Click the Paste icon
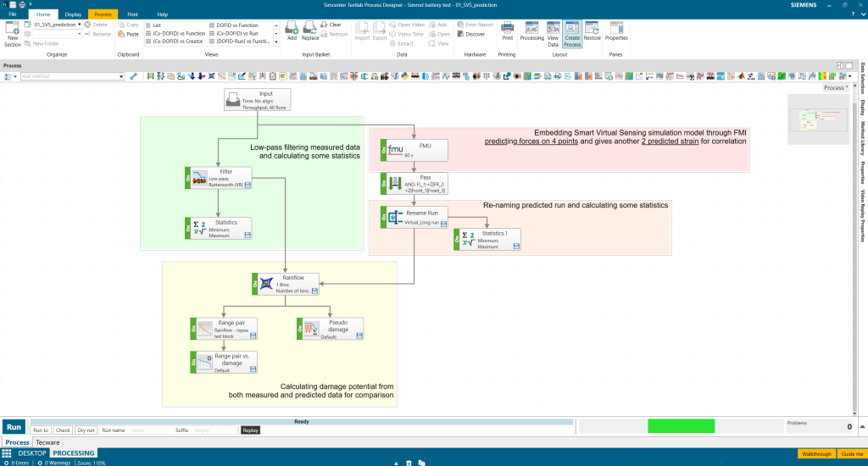 [x=121, y=34]
